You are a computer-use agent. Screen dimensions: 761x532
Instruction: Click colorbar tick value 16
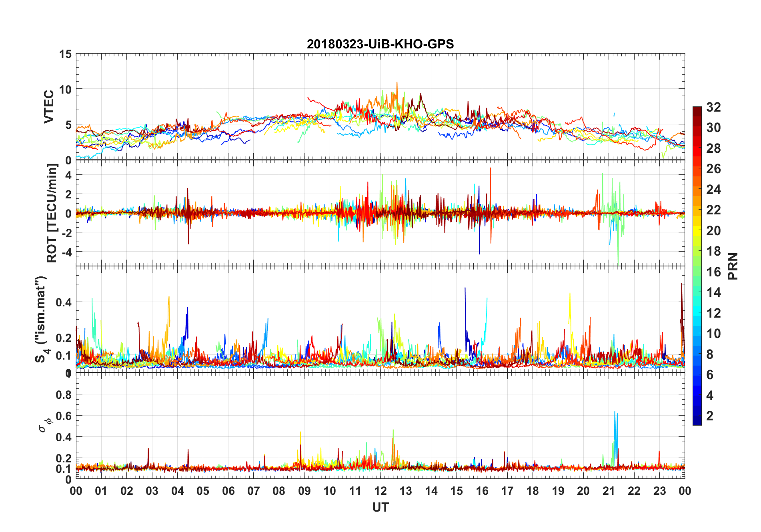tap(713, 272)
